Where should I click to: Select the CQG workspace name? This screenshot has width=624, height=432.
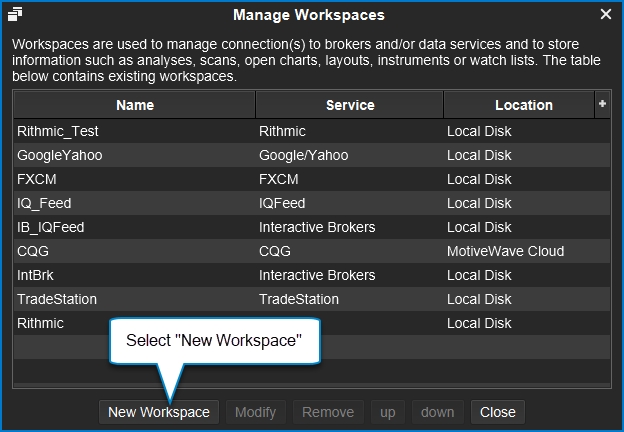click(33, 251)
